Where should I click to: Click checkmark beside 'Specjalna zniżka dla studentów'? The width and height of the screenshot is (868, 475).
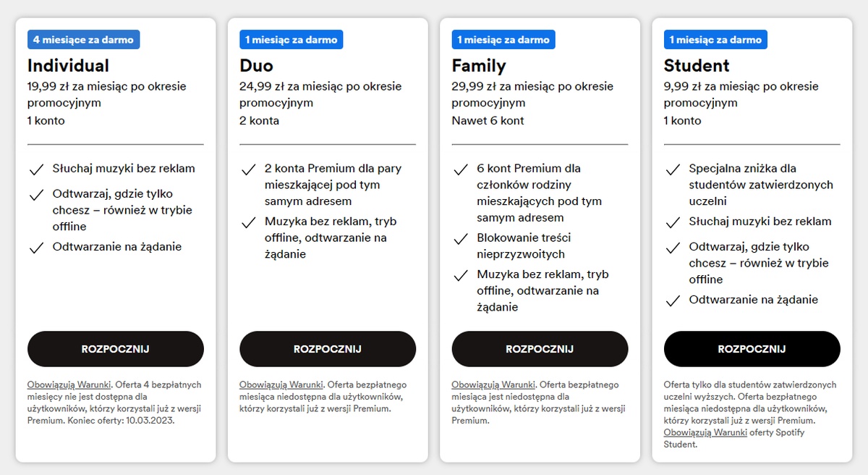673,170
